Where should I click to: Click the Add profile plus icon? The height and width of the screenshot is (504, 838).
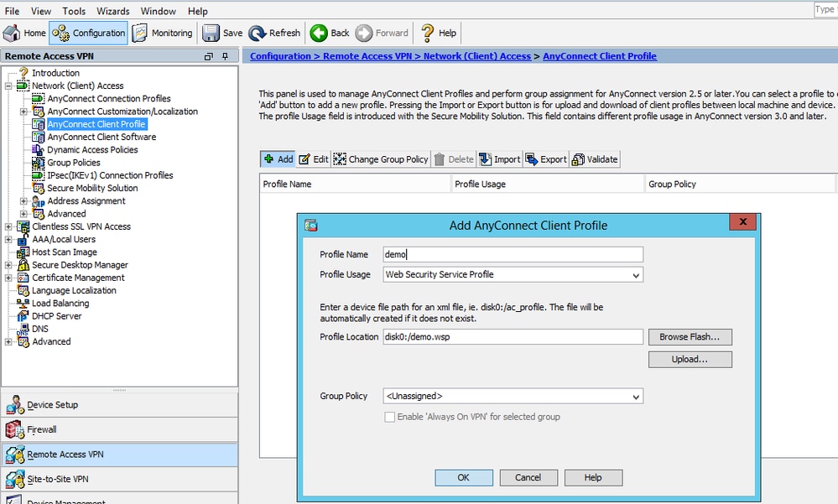[x=269, y=158]
